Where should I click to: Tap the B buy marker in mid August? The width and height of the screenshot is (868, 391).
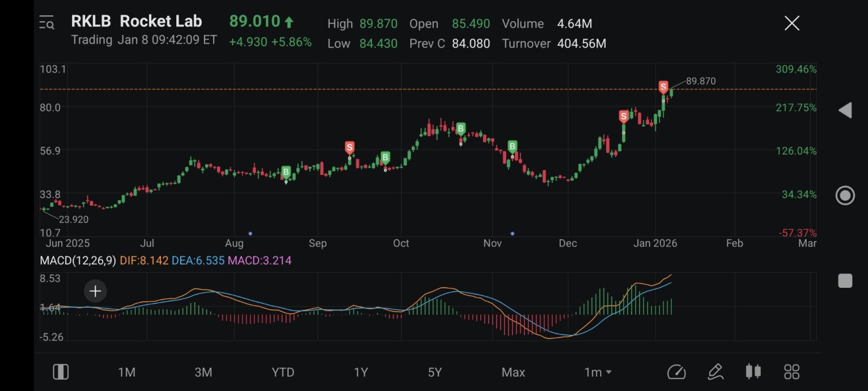click(286, 173)
